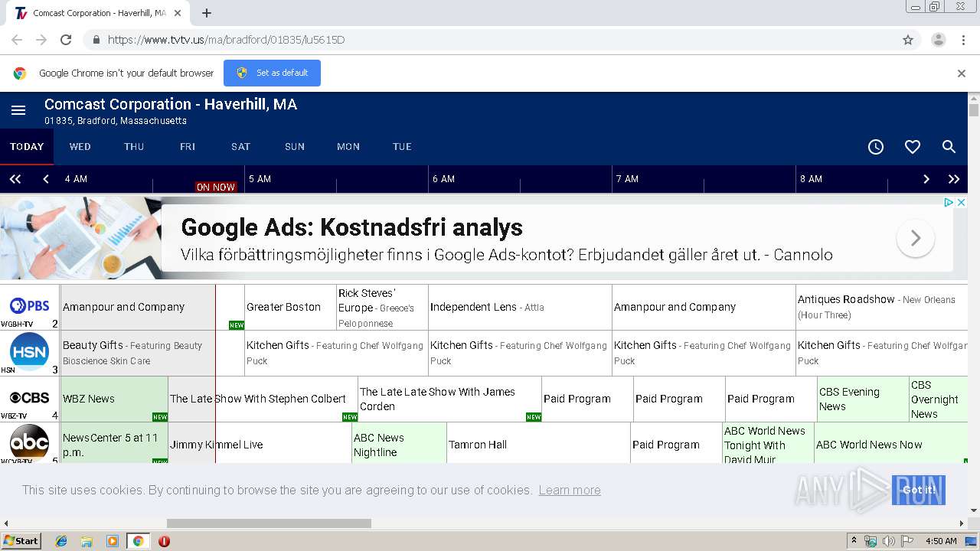980x551 pixels.
Task: Open file explorer from taskbar
Action: (x=87, y=541)
